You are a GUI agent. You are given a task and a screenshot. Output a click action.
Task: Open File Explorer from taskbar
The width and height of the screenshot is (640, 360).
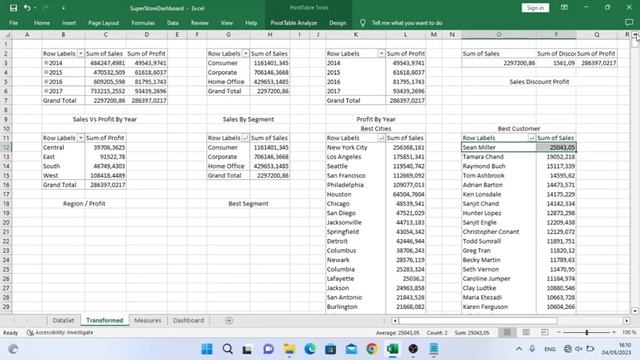point(289,349)
